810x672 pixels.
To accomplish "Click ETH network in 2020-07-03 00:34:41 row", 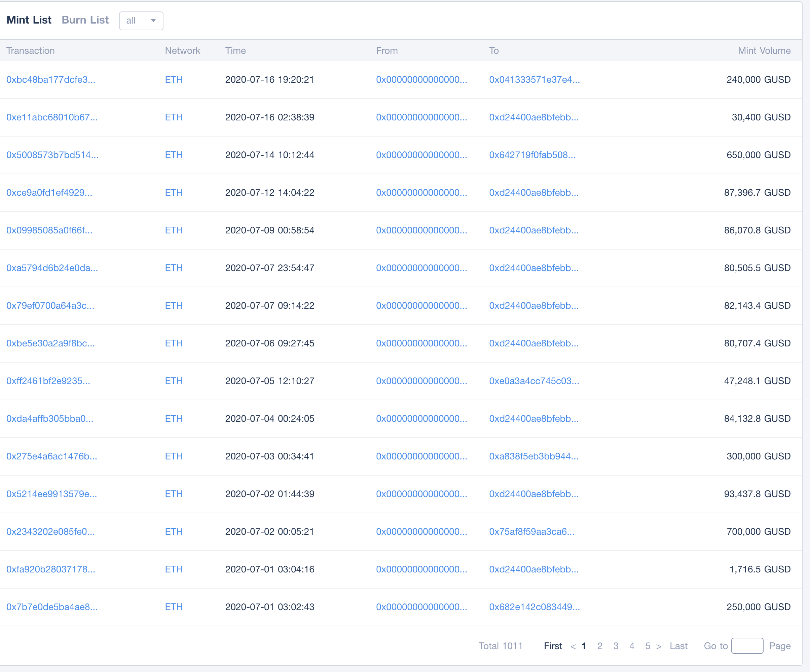I will coord(174,456).
